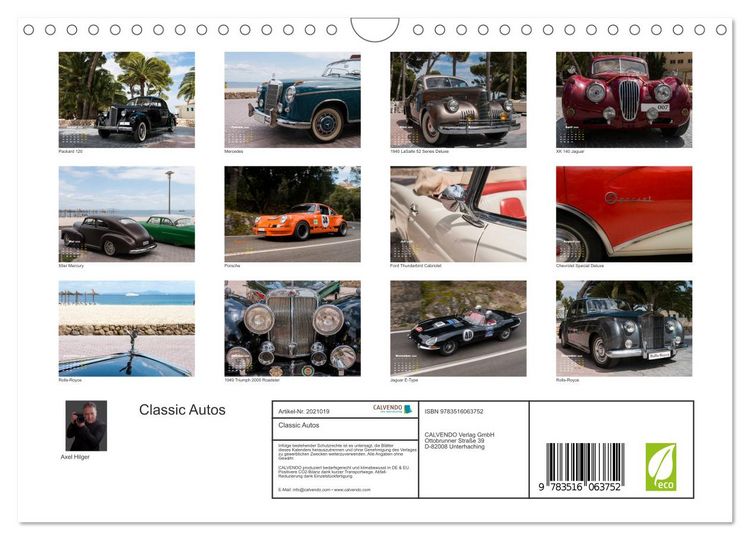
Task: Open the orange Porsche race car photo
Action: (x=292, y=214)
